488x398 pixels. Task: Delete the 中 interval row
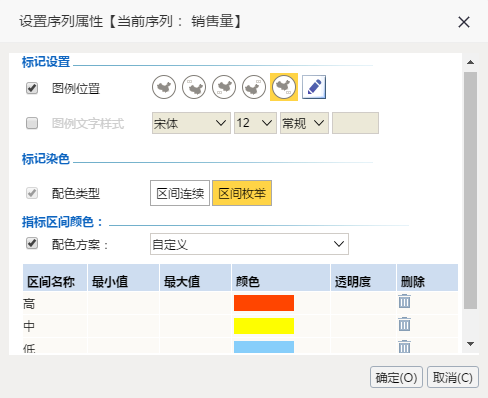coord(404,324)
